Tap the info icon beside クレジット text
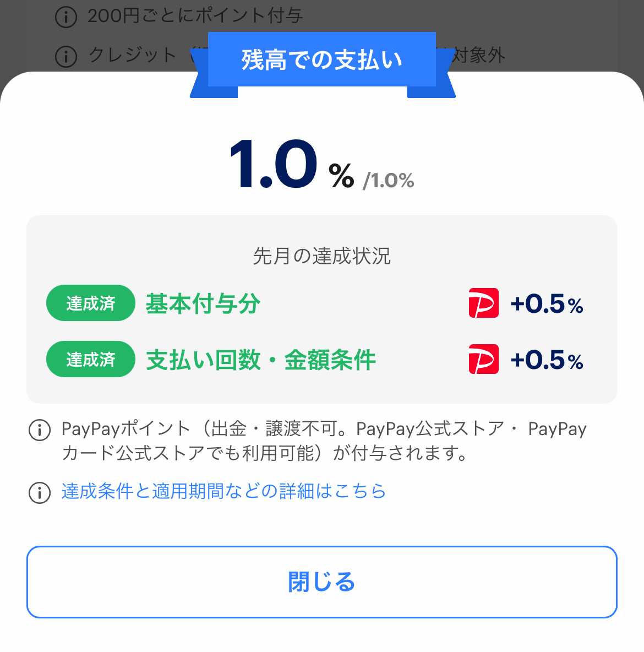 66,56
